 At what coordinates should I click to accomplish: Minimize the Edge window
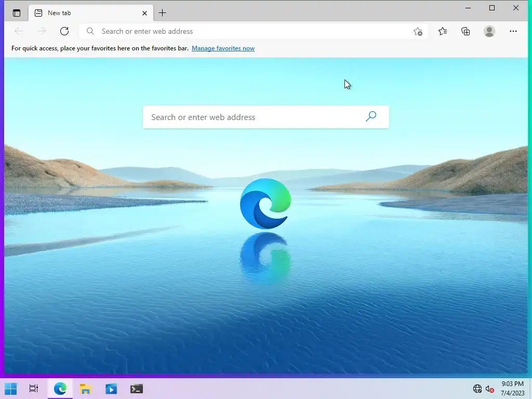click(x=468, y=8)
